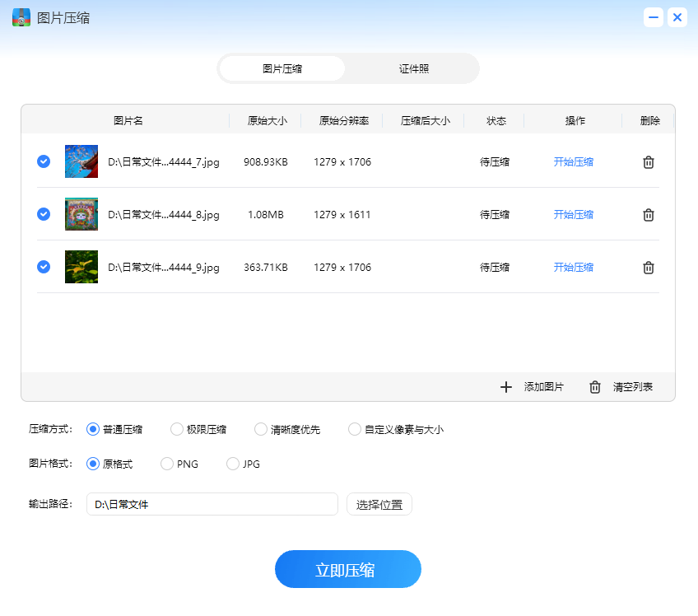Open the 选择位置 location picker
The image size is (698, 616).
(x=379, y=504)
